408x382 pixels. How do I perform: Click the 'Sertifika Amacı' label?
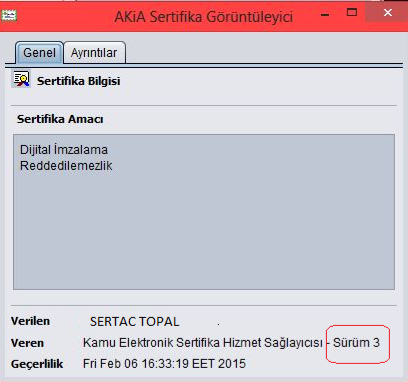pyautogui.click(x=60, y=119)
